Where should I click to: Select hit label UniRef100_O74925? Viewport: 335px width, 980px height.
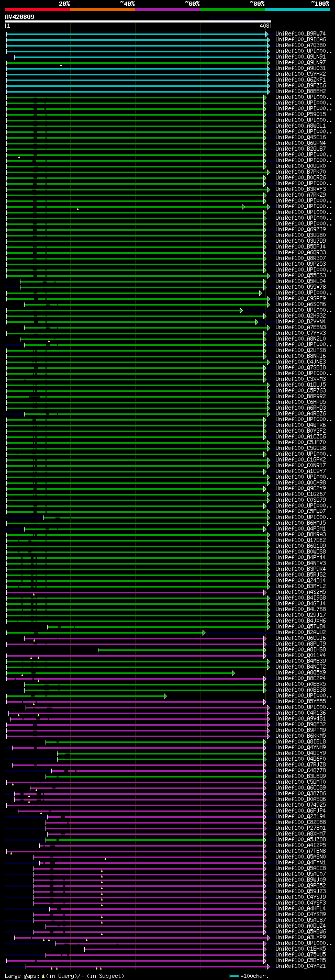[x=300, y=805]
